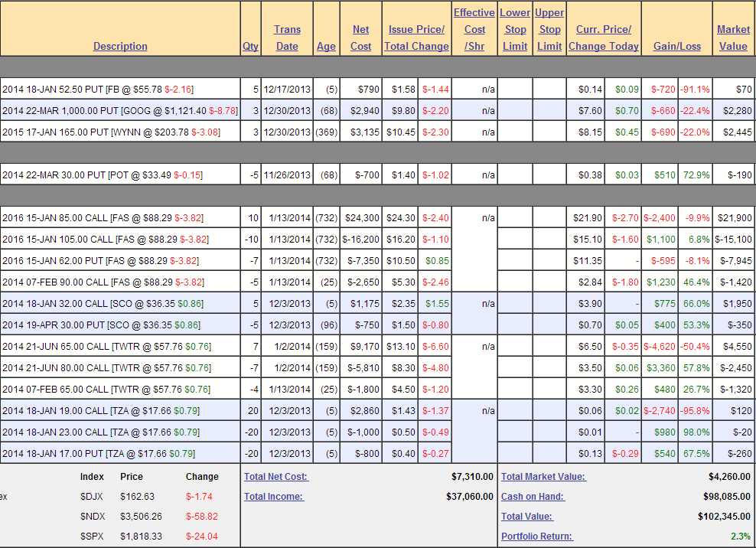This screenshot has width=756, height=548.
Task: Open the Total Income link
Action: 273,496
